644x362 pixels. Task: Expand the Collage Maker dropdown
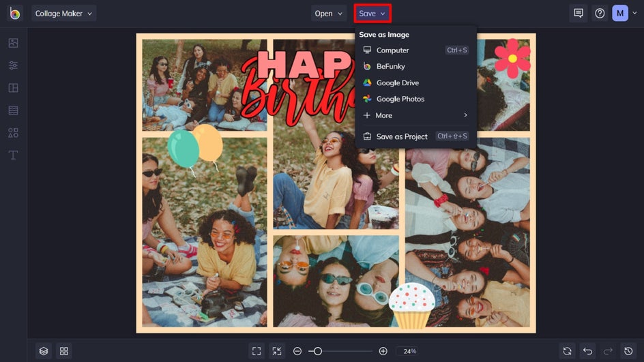click(63, 13)
